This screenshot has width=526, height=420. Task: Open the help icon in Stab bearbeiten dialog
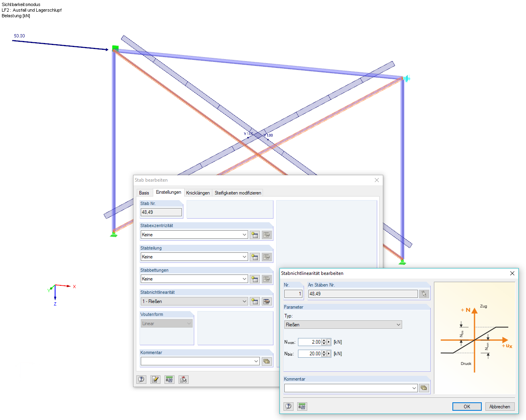[x=141, y=379]
